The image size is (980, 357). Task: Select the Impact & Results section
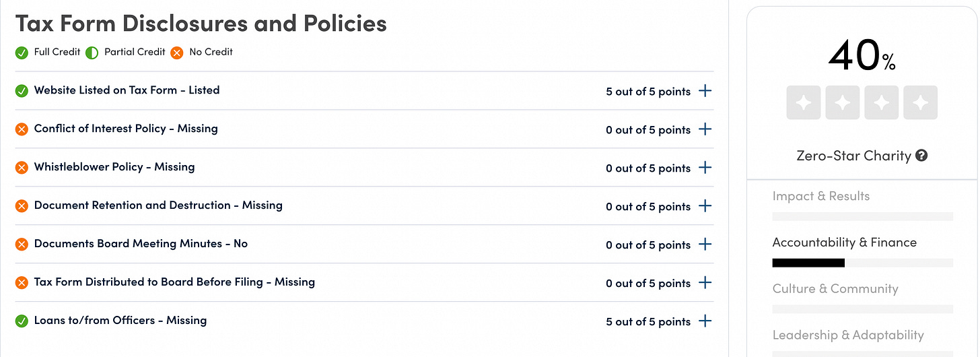(x=821, y=196)
